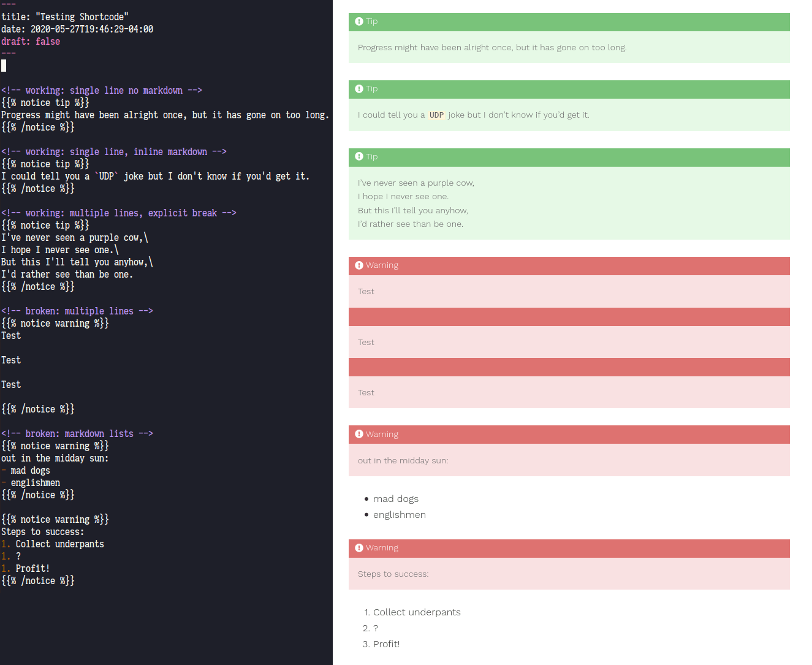Click the Profit! numbered list item
The height and width of the screenshot is (665, 812).
coord(386,644)
